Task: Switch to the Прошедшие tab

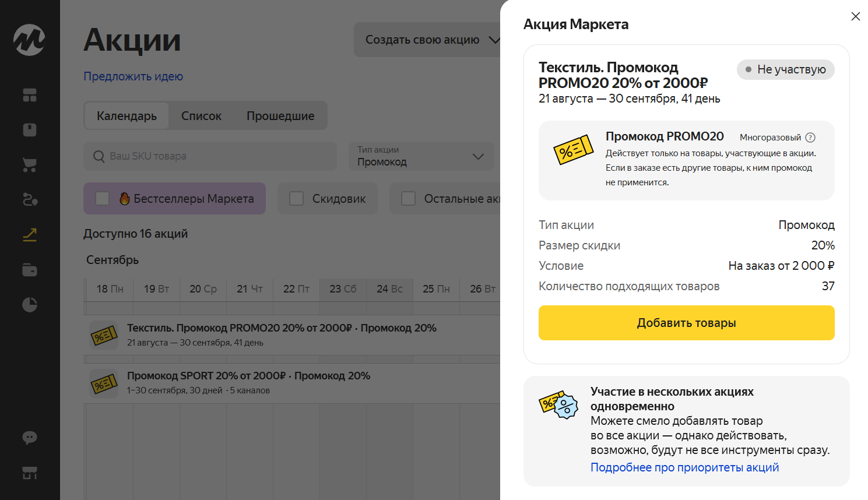Action: [x=280, y=116]
